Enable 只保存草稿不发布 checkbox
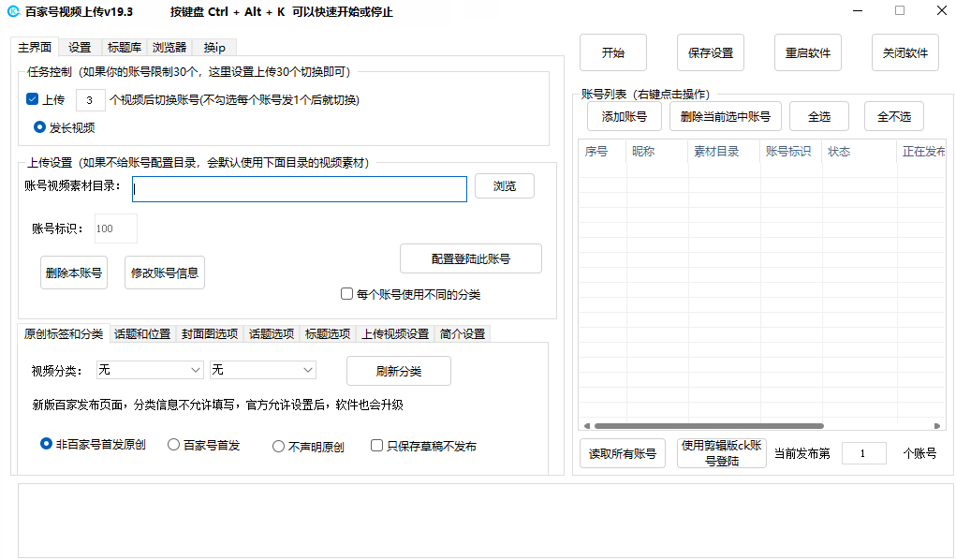This screenshot has height=560, width=956. pyautogui.click(x=376, y=446)
